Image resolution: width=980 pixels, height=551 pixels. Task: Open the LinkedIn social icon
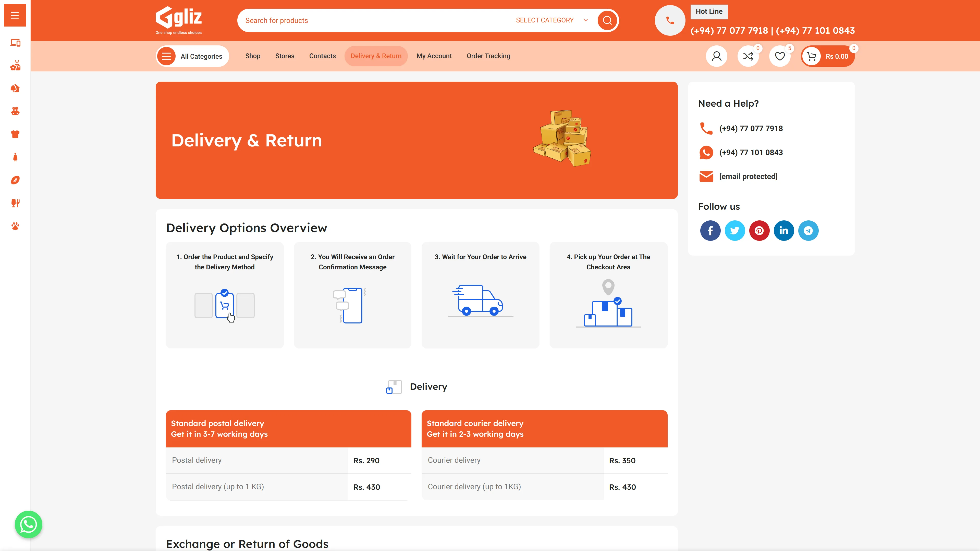pyautogui.click(x=784, y=230)
